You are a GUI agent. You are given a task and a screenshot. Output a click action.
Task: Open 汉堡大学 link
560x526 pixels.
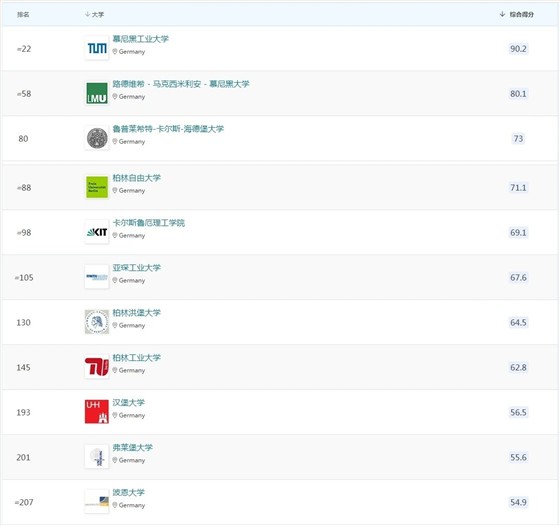(x=129, y=403)
